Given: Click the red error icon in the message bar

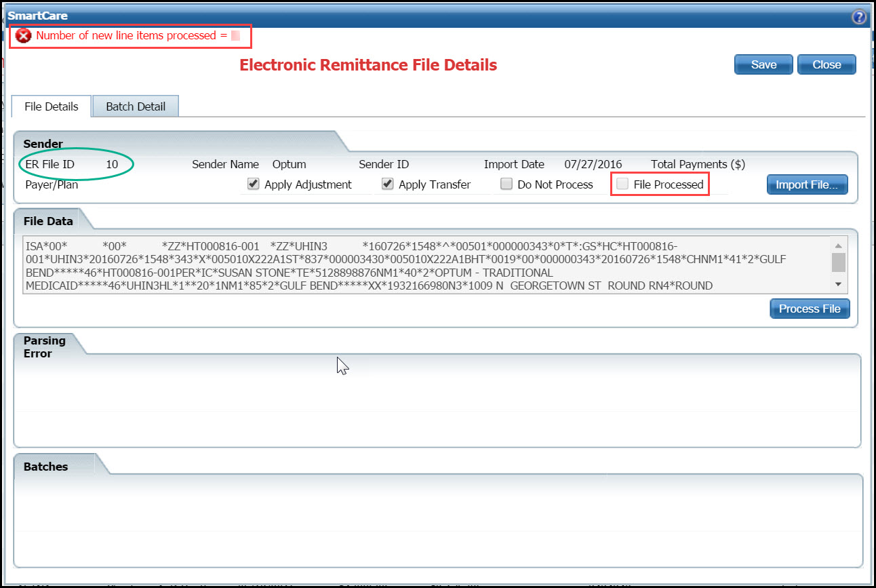Looking at the screenshot, I should click(22, 35).
